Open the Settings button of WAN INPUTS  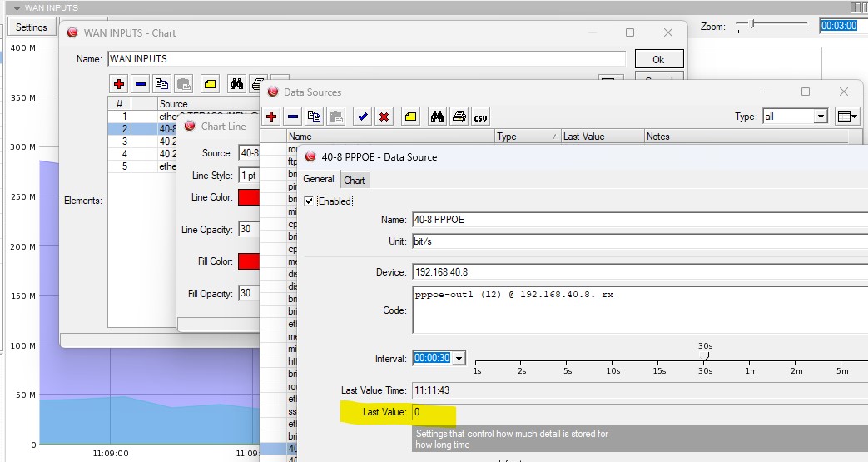tap(32, 27)
